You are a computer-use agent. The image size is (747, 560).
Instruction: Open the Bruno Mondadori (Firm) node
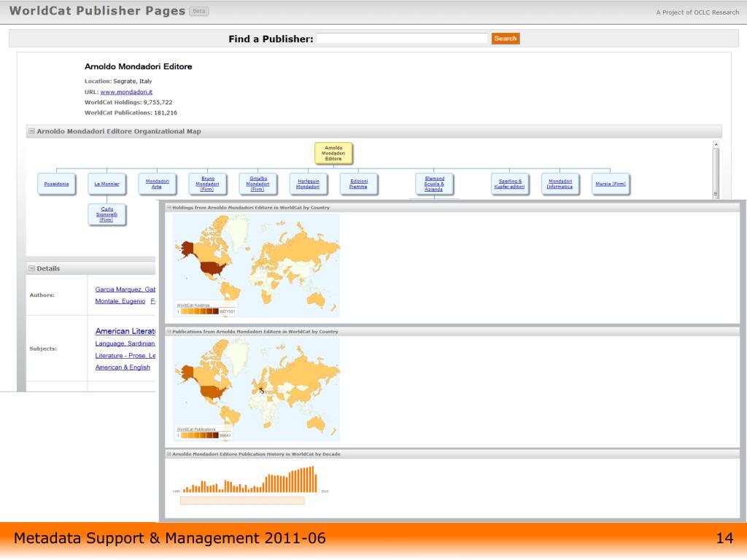[x=208, y=184]
